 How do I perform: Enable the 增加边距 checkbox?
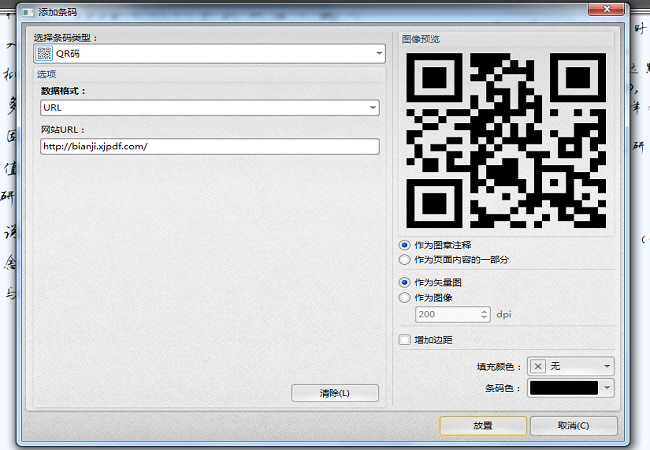point(405,340)
